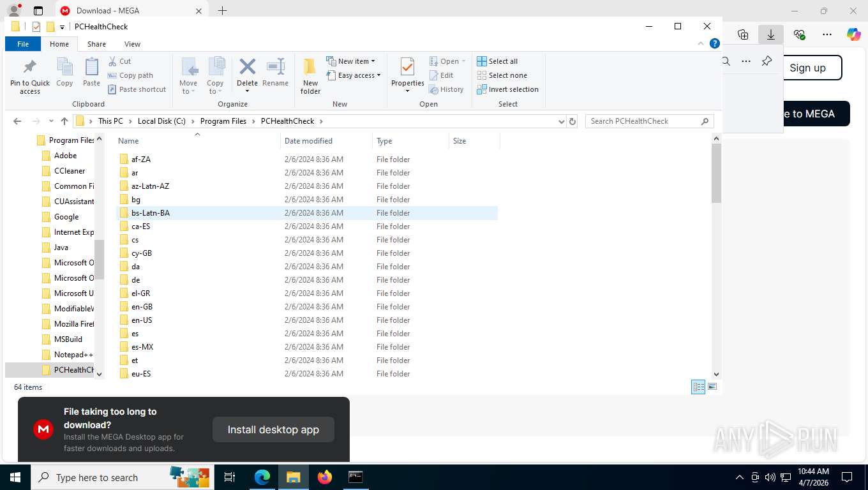
Task: Click Invert selection in ribbon
Action: pos(507,89)
